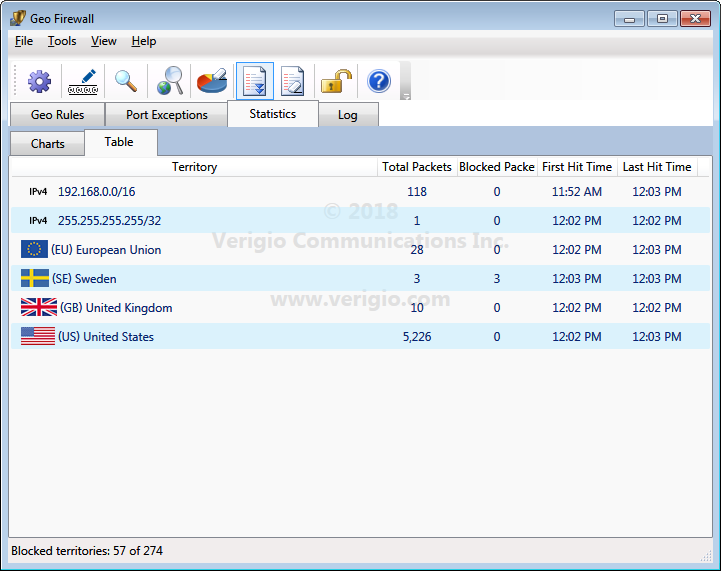Sort by the Last Hit Time header
This screenshot has height=571, width=721.
657,167
